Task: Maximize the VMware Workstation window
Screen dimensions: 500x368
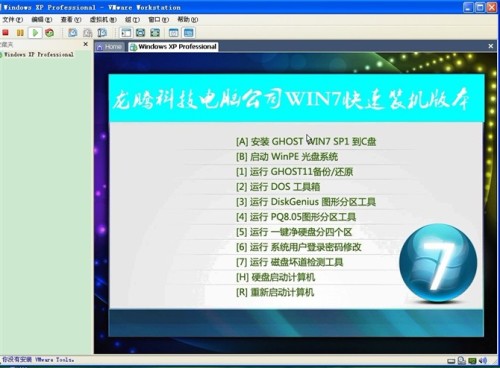Action: point(480,7)
